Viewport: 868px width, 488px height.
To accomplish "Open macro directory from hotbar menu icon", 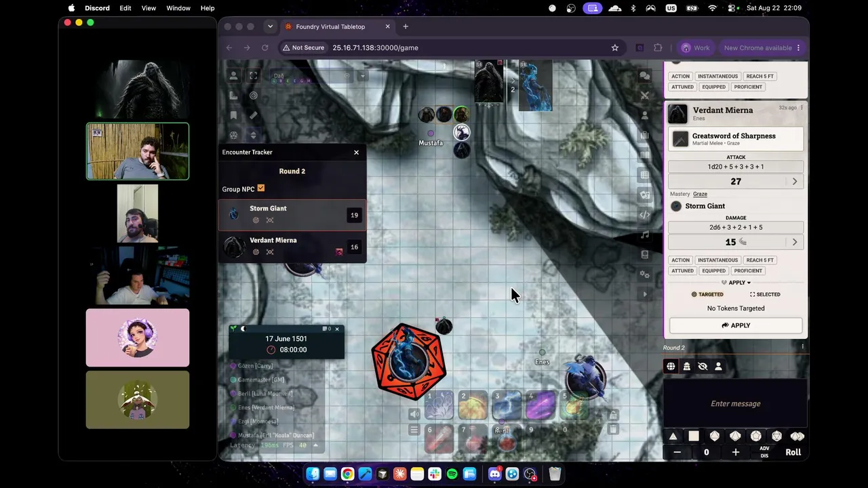I will (x=414, y=430).
